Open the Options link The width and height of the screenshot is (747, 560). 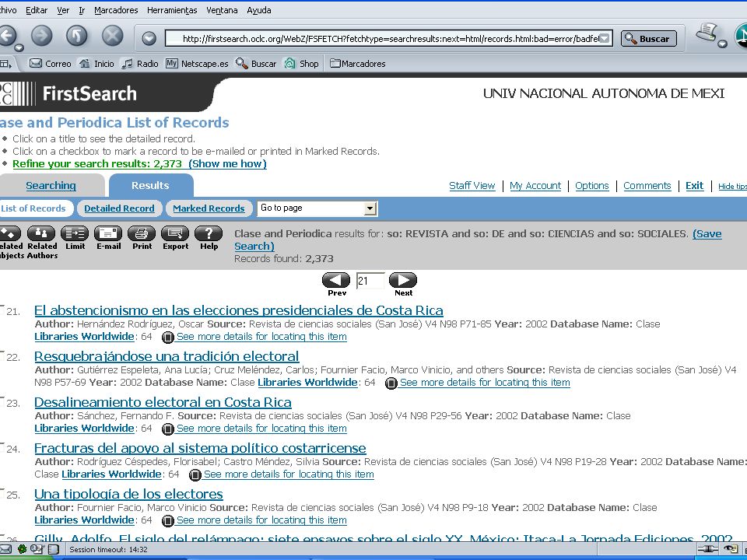(x=592, y=185)
